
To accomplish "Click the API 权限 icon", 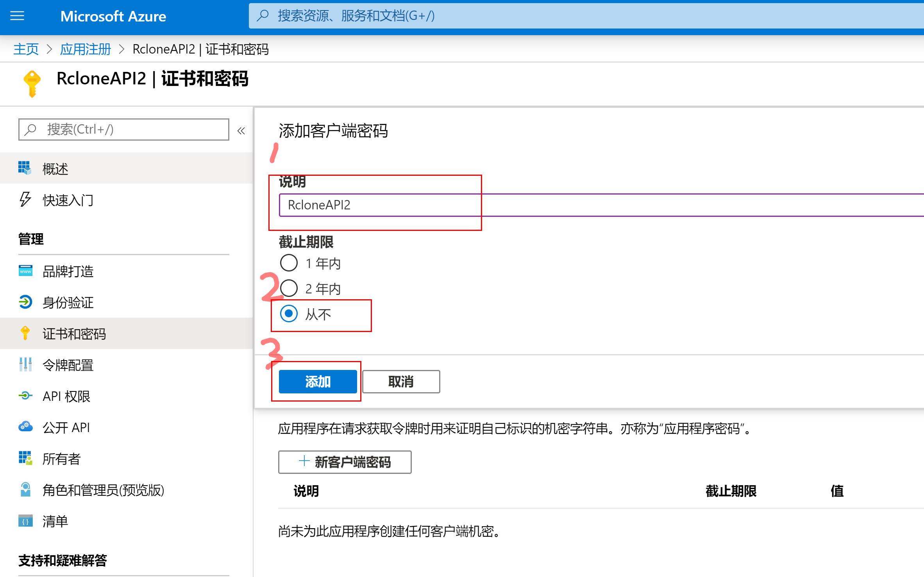I will [25, 396].
